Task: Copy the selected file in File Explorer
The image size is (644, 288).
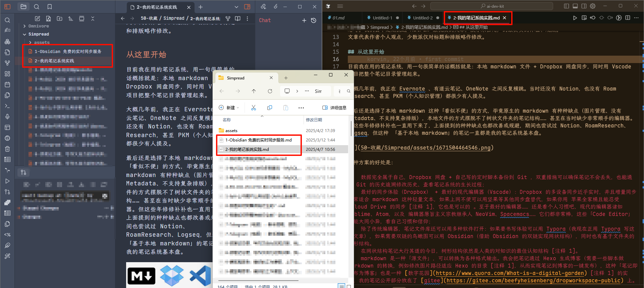Action: coord(270,108)
